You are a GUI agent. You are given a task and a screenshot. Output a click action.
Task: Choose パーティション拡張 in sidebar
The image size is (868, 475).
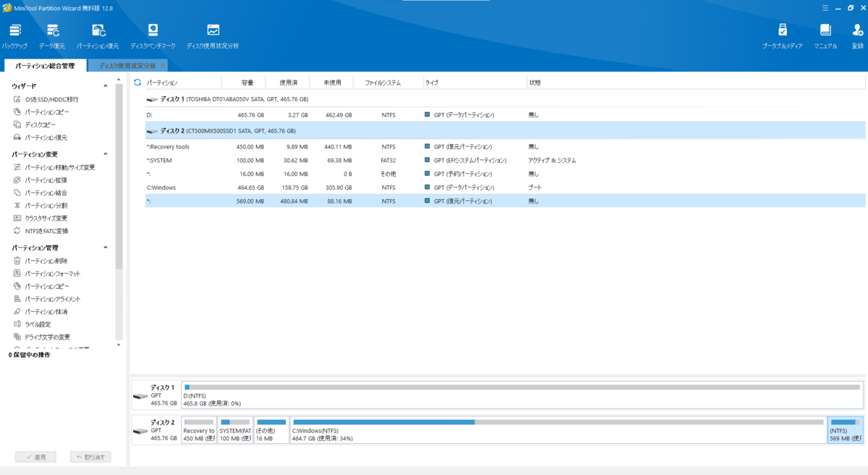tap(40, 180)
